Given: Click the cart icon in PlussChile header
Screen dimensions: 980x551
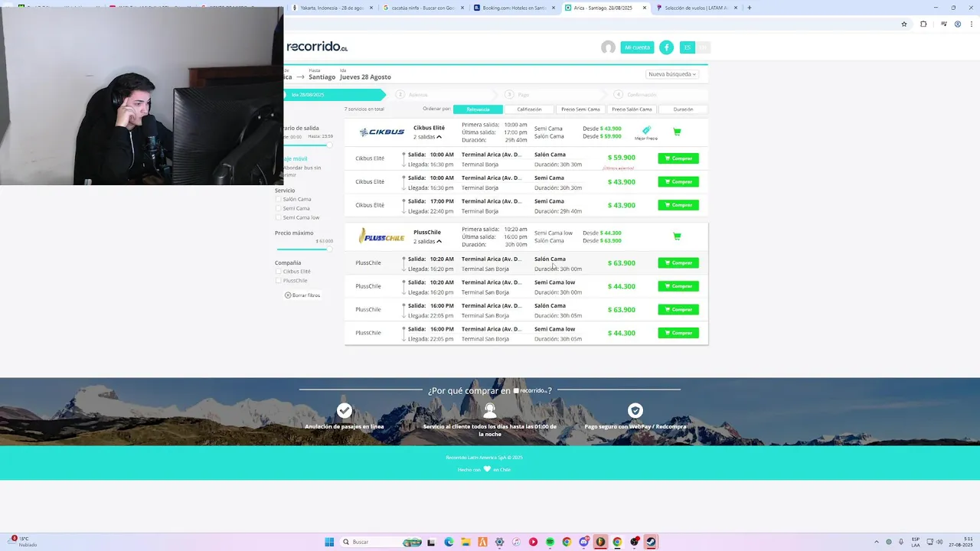Looking at the screenshot, I should (677, 236).
